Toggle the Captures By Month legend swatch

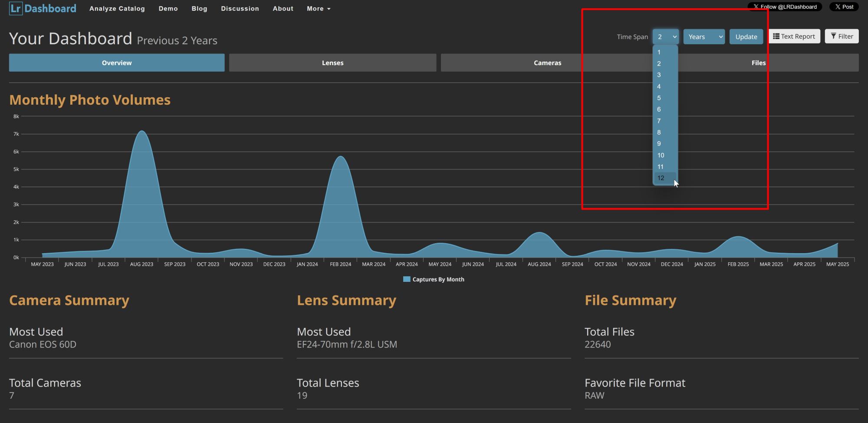tap(407, 279)
